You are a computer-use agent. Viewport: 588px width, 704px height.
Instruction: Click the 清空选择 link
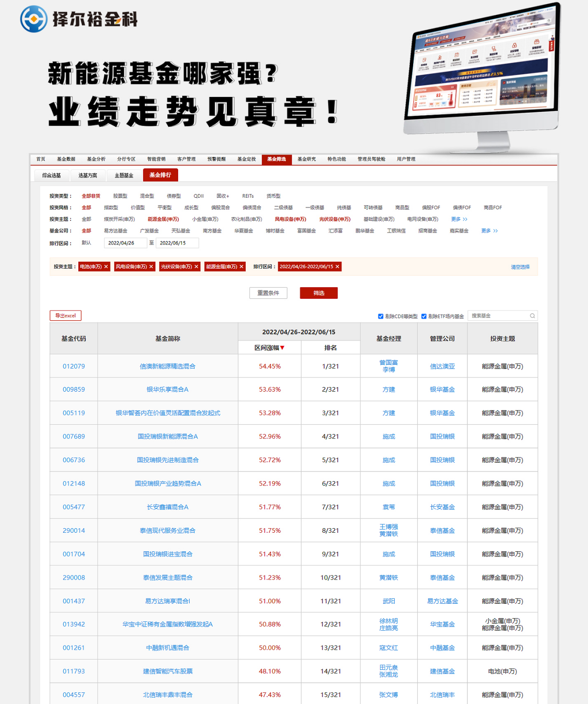[x=520, y=267]
